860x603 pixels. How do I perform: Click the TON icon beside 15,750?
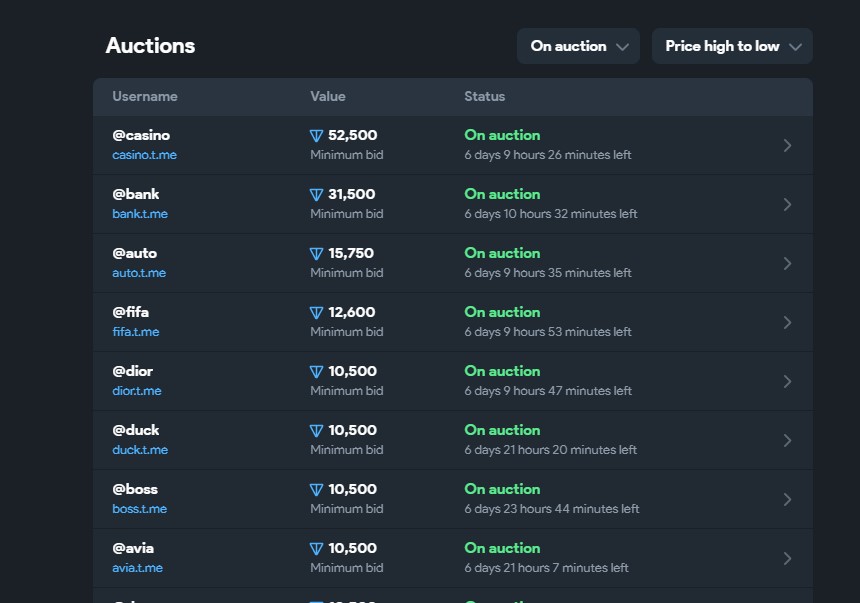pyautogui.click(x=317, y=254)
